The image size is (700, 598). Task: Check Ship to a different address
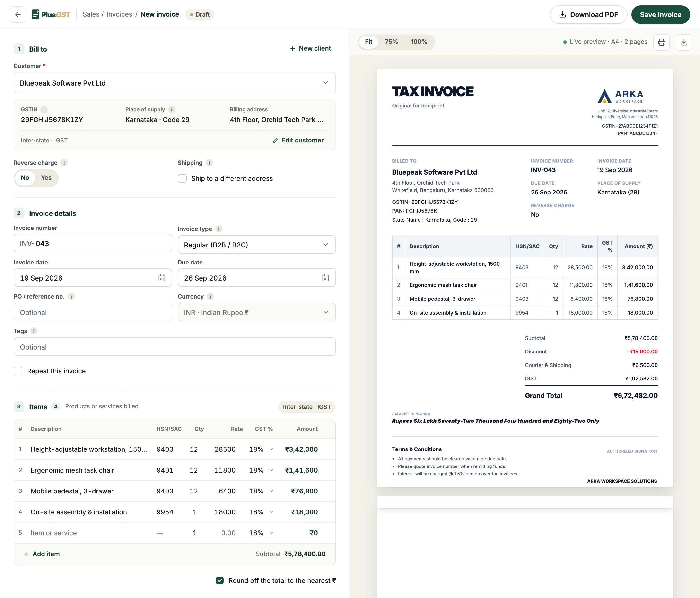pyautogui.click(x=183, y=178)
